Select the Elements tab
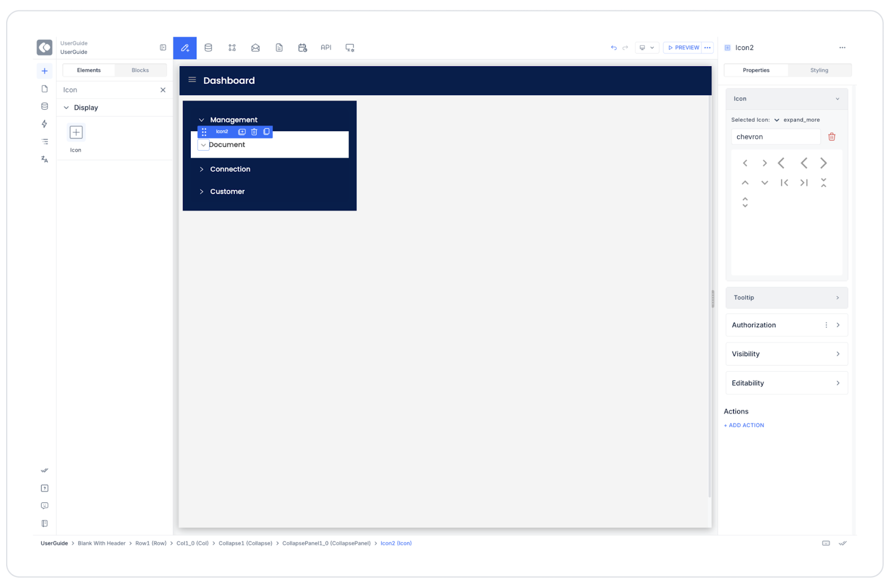The image size is (890, 588). coord(89,71)
